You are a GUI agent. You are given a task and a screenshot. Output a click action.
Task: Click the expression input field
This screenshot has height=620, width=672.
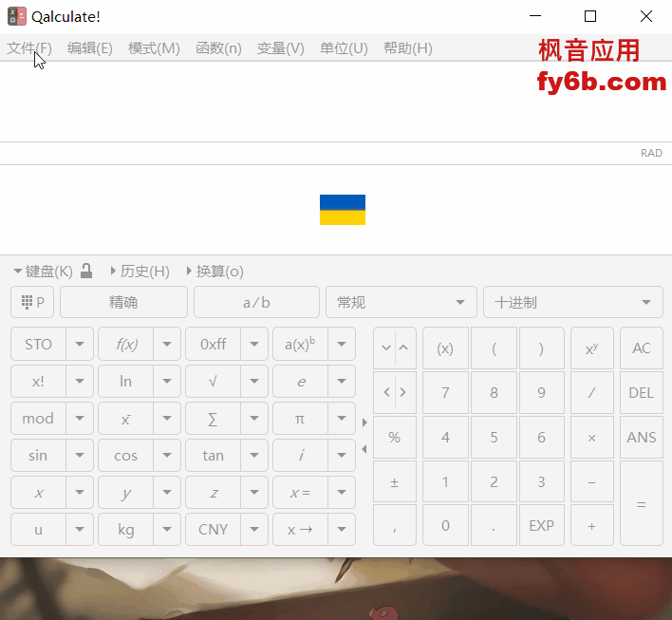coord(336,102)
